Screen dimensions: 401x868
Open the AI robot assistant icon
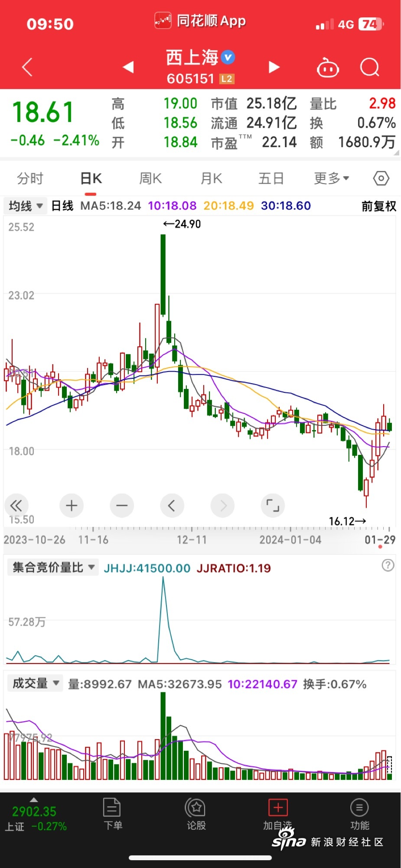click(328, 68)
